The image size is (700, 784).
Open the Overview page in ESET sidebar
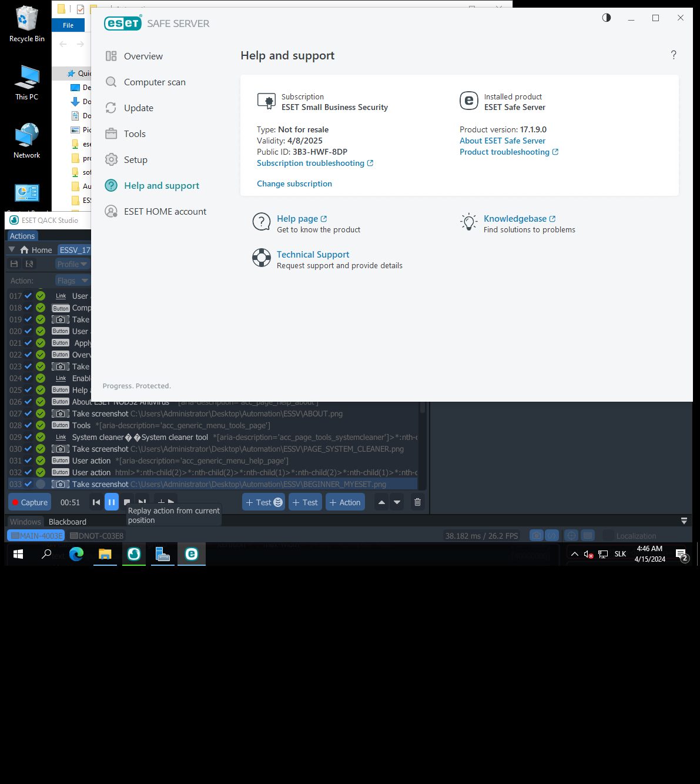point(143,56)
